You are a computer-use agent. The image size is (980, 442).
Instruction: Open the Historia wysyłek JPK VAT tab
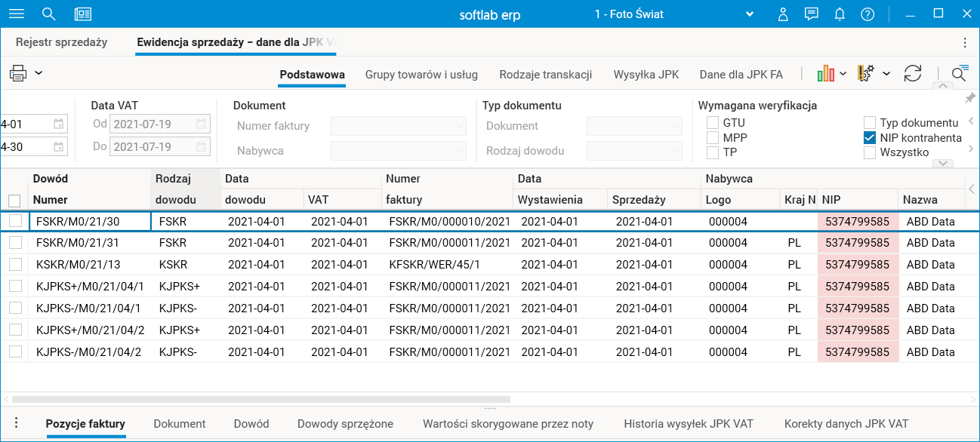(x=689, y=424)
